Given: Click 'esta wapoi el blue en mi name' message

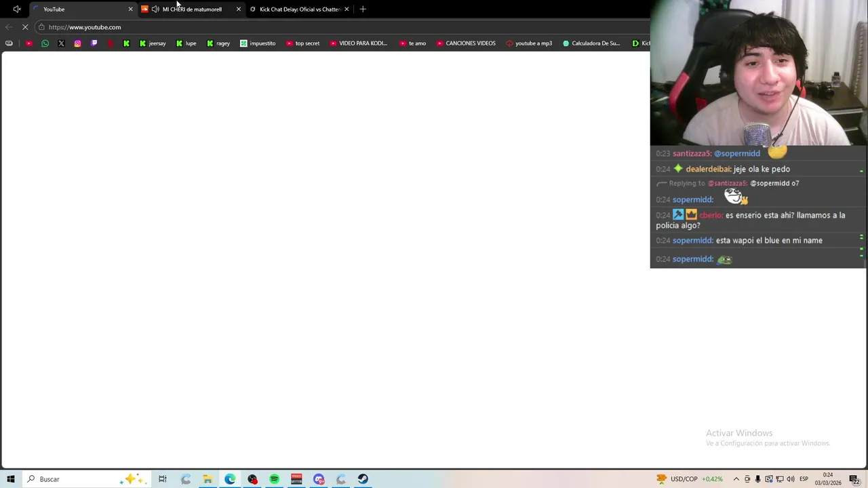Looking at the screenshot, I should pos(769,241).
